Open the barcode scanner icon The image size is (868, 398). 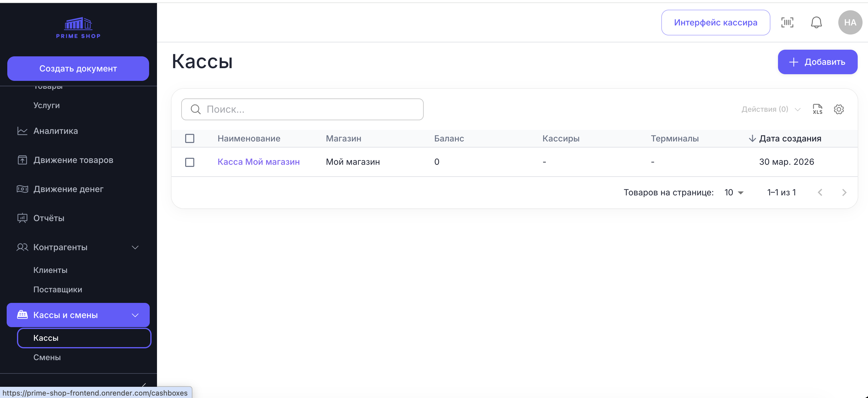pos(787,22)
